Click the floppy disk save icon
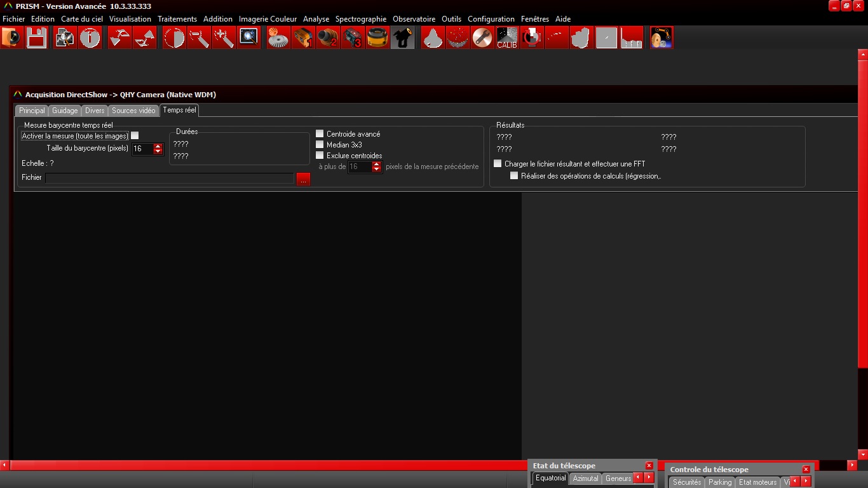The width and height of the screenshot is (868, 488). (x=36, y=38)
